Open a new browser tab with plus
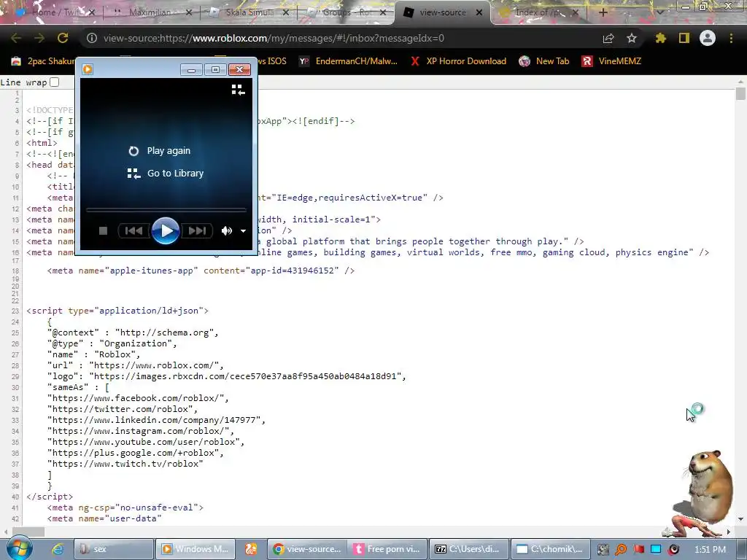Viewport: 747px width, 560px height. (603, 13)
